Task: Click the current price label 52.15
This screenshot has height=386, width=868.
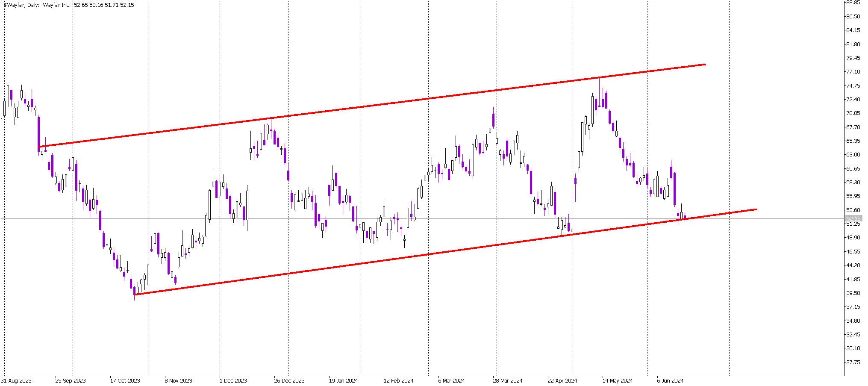Action: click(853, 218)
